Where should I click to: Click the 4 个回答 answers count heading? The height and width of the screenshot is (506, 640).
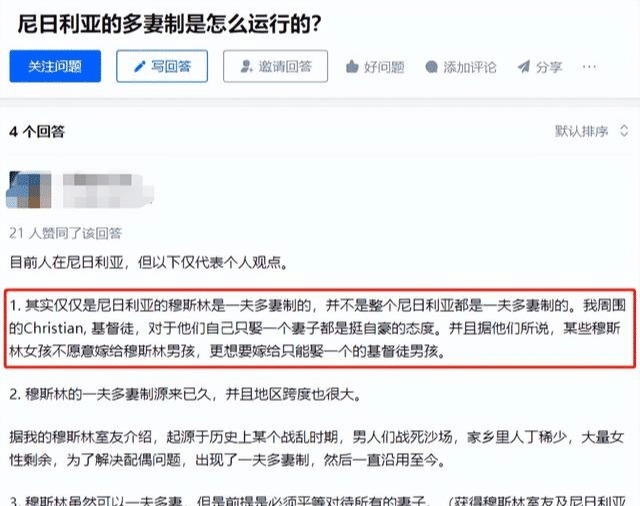37,131
